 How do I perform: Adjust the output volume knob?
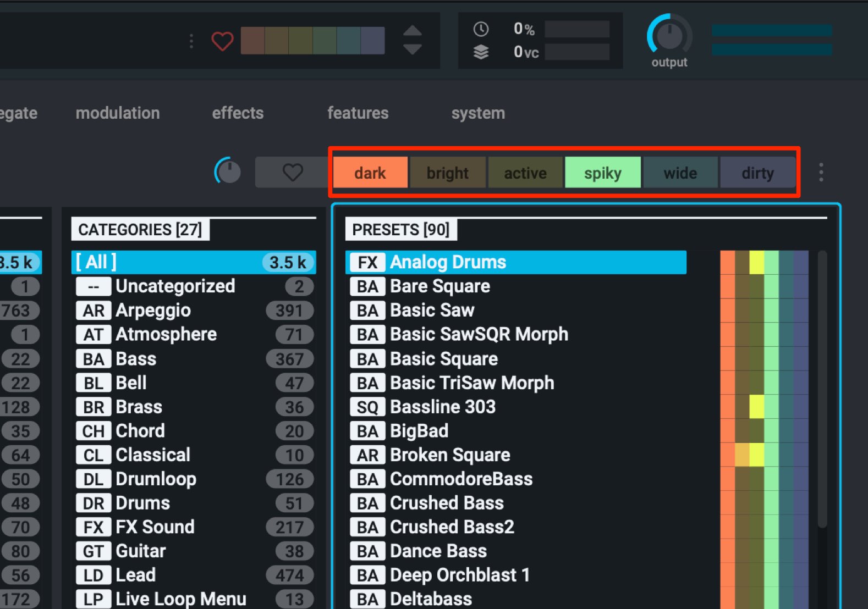pyautogui.click(x=669, y=36)
